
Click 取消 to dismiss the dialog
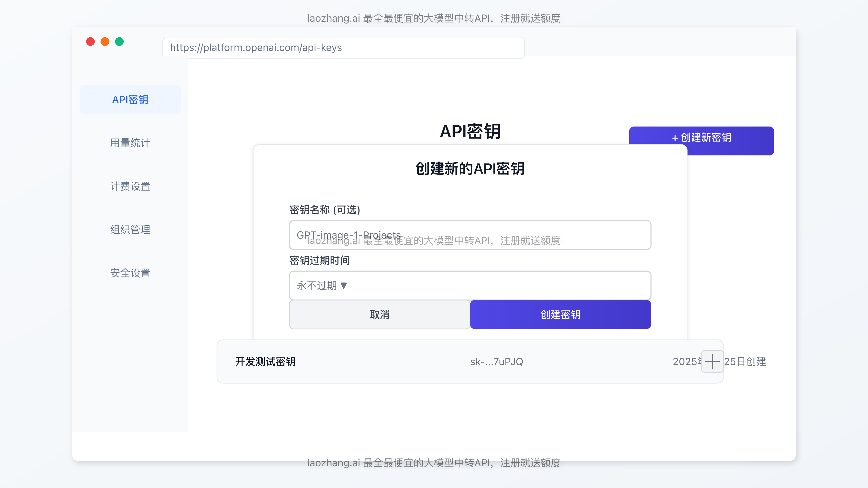pyautogui.click(x=380, y=314)
